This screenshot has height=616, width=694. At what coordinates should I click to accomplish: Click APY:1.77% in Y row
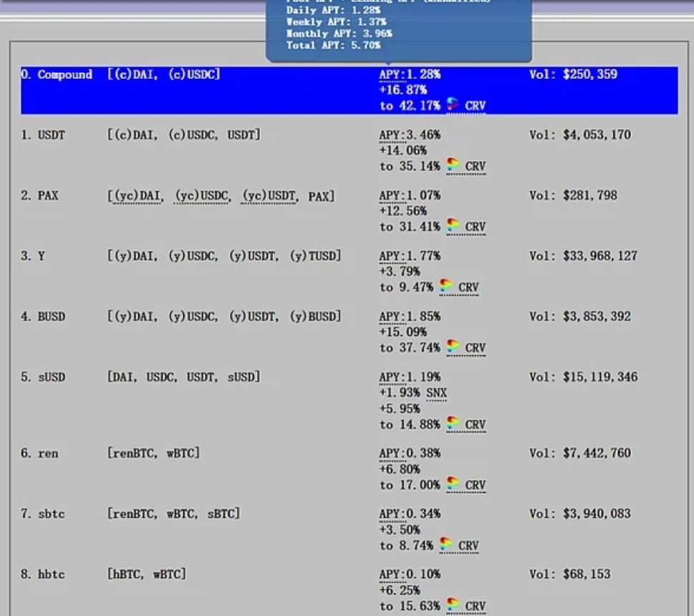410,256
